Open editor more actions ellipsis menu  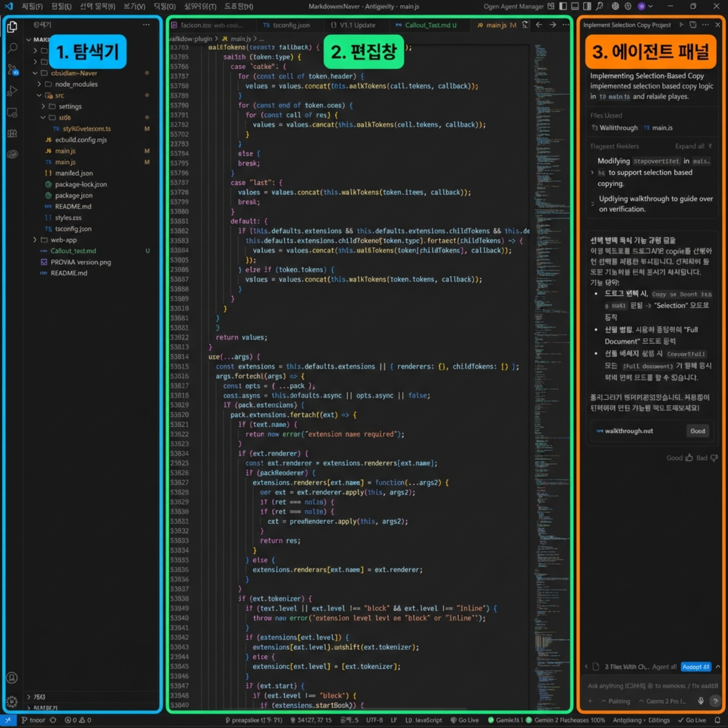click(566, 25)
